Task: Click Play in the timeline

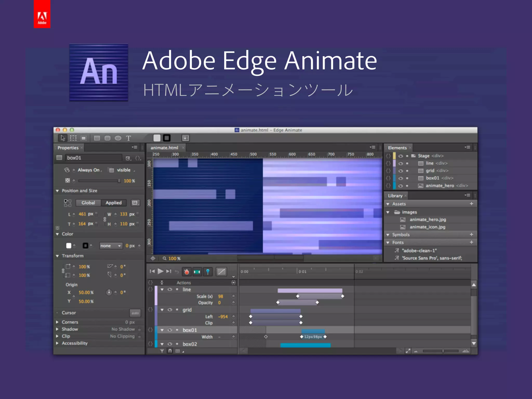Action: point(161,271)
